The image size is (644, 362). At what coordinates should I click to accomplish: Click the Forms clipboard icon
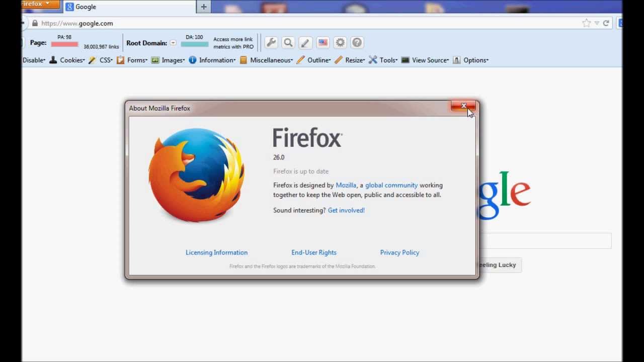pyautogui.click(x=120, y=60)
